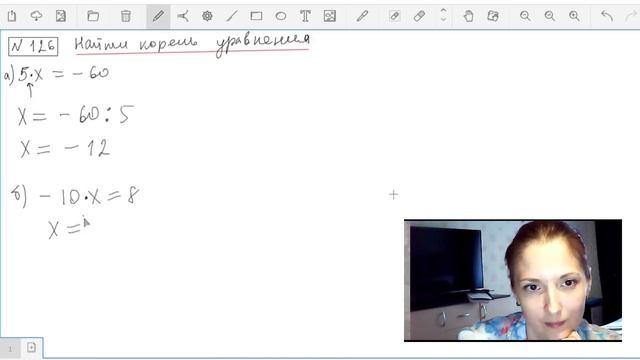Select the highlighter marker tool
This screenshot has width=640, height=360.
362,16
